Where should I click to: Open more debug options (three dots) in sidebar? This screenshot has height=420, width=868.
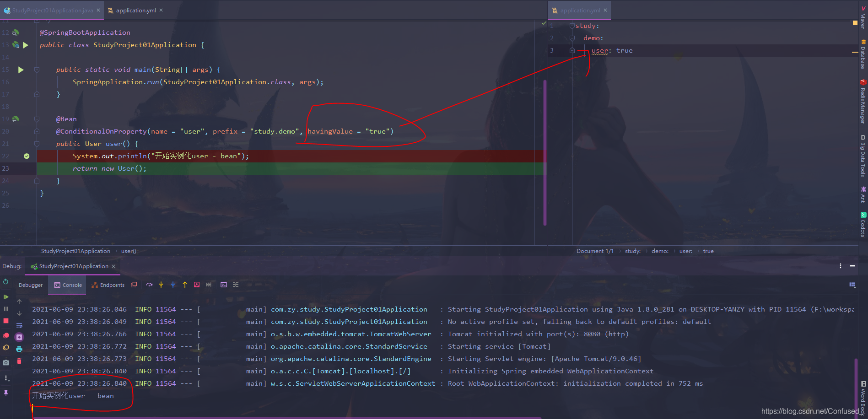6,378
